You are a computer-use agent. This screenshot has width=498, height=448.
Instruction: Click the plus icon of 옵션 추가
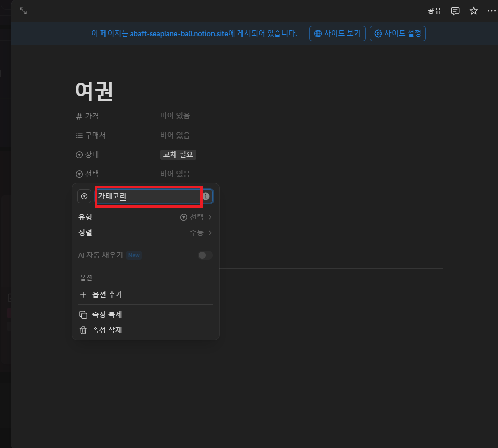[x=83, y=295]
